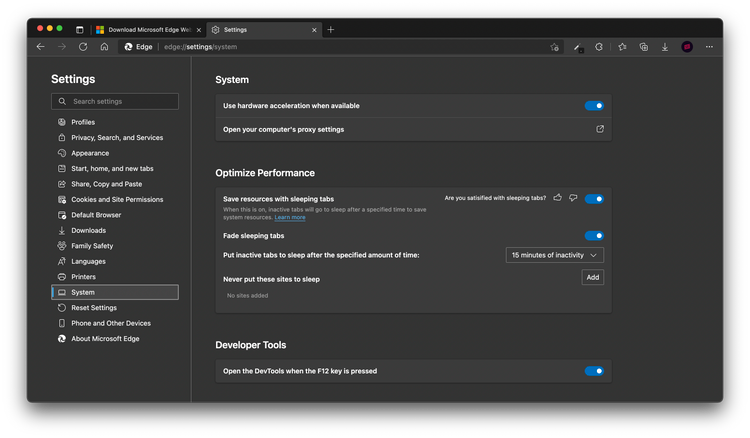
Task: Click the thumbs down feedback icon
Action: point(573,198)
